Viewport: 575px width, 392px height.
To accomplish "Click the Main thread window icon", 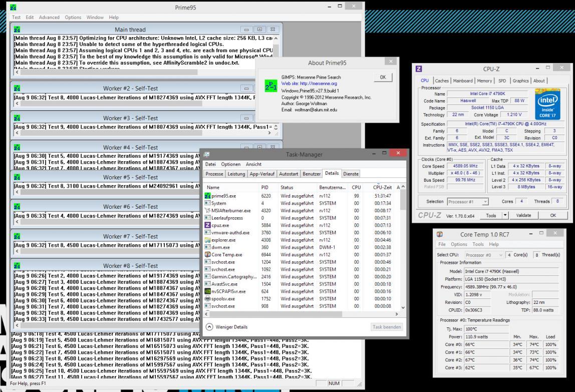I will [x=17, y=30].
